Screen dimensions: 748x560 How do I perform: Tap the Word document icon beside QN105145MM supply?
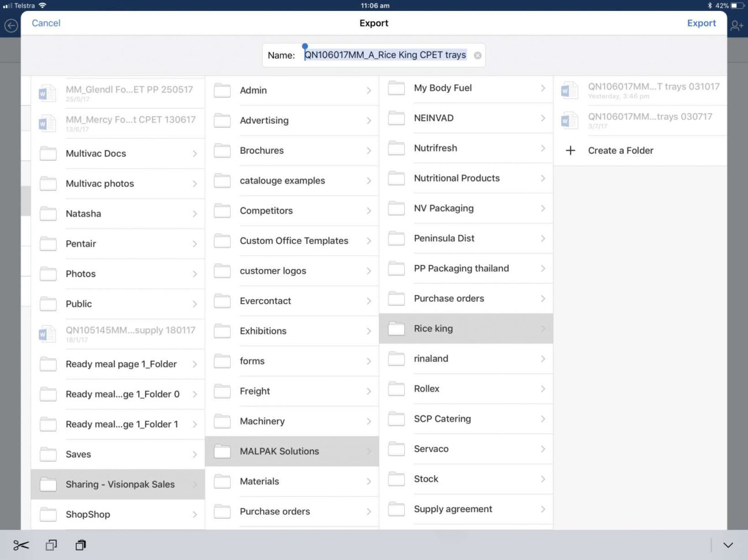coord(47,333)
